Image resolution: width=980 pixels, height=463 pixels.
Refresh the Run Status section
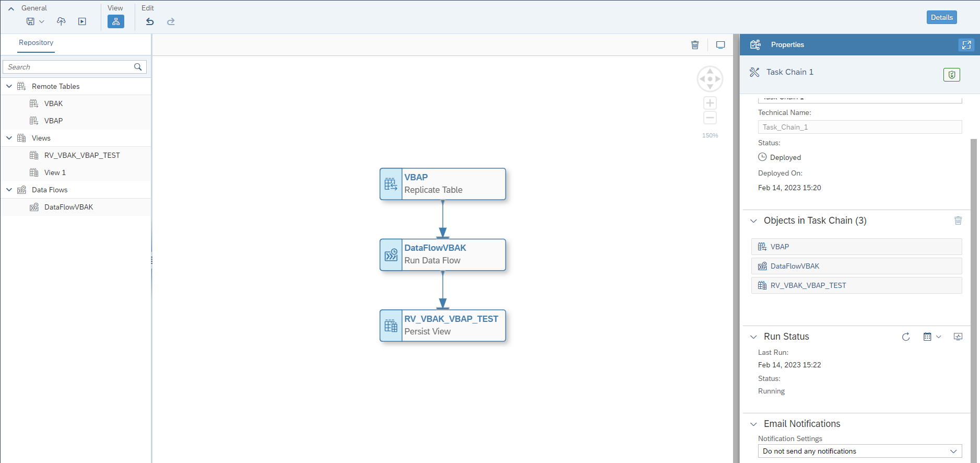(x=906, y=337)
